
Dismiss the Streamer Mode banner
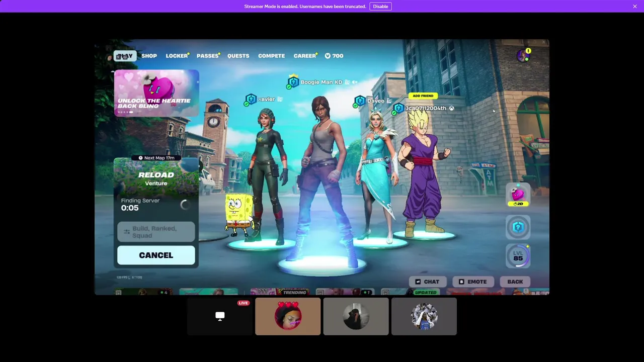tap(635, 7)
